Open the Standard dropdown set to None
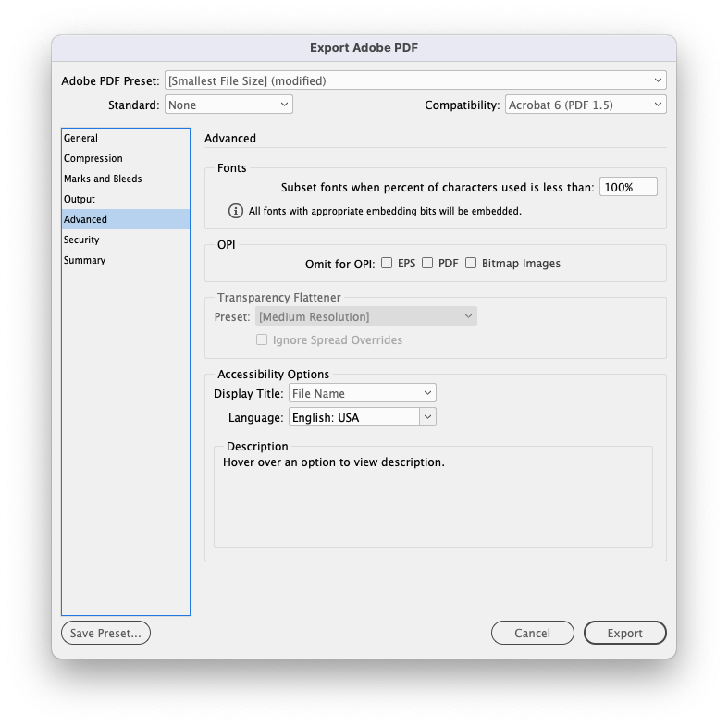728x727 pixels. coord(228,105)
